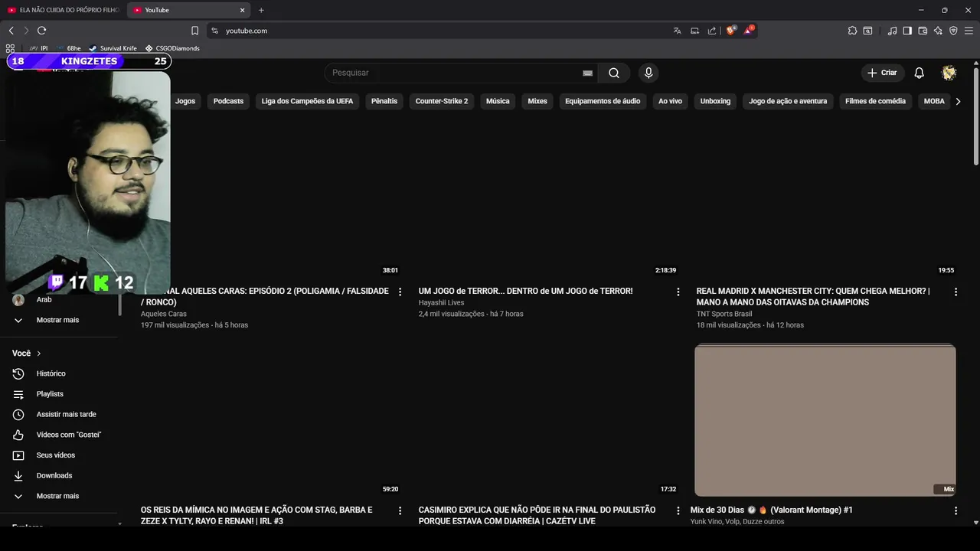Bookmark this page with the bookmark icon

[x=194, y=31]
